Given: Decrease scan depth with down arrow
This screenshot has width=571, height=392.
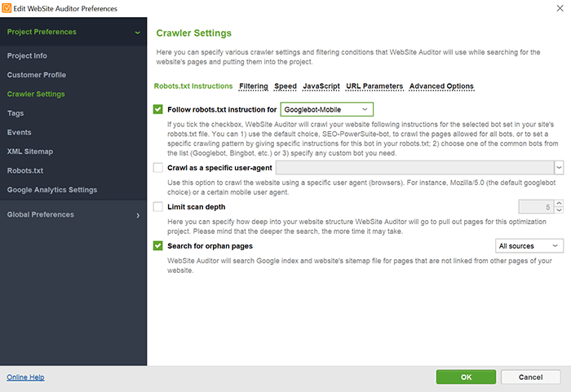Looking at the screenshot, I should click(559, 210).
